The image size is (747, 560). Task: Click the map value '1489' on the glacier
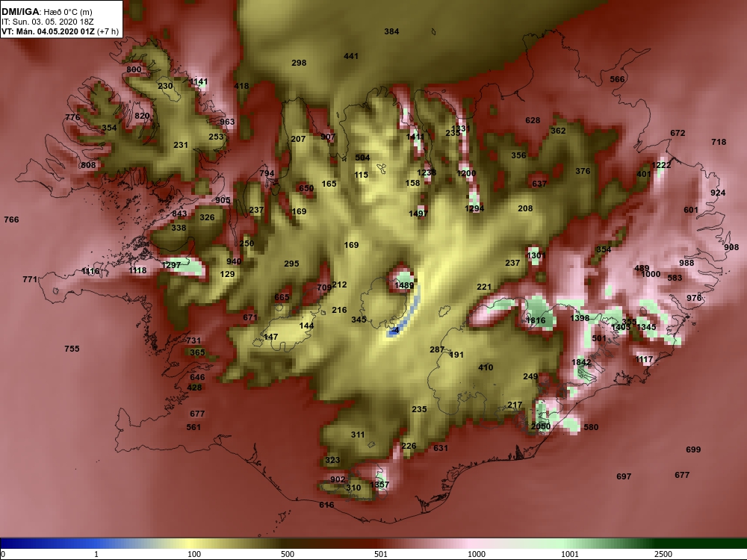404,286
